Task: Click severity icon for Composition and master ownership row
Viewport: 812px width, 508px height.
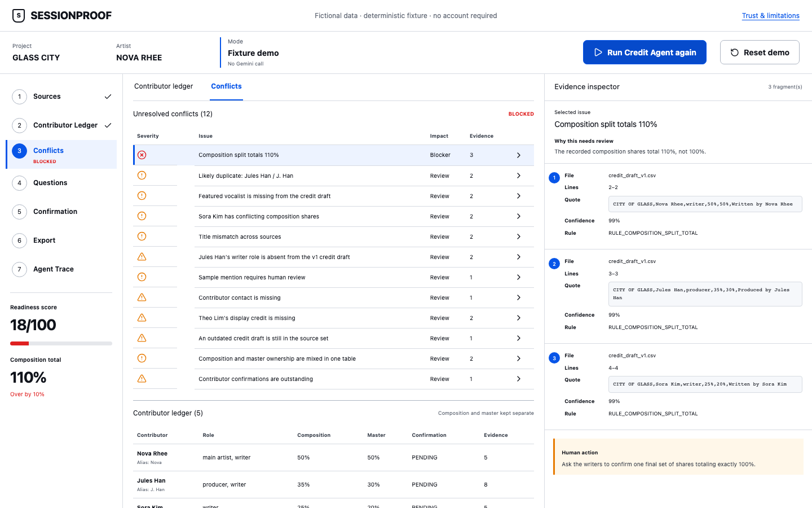Action: [142, 358]
